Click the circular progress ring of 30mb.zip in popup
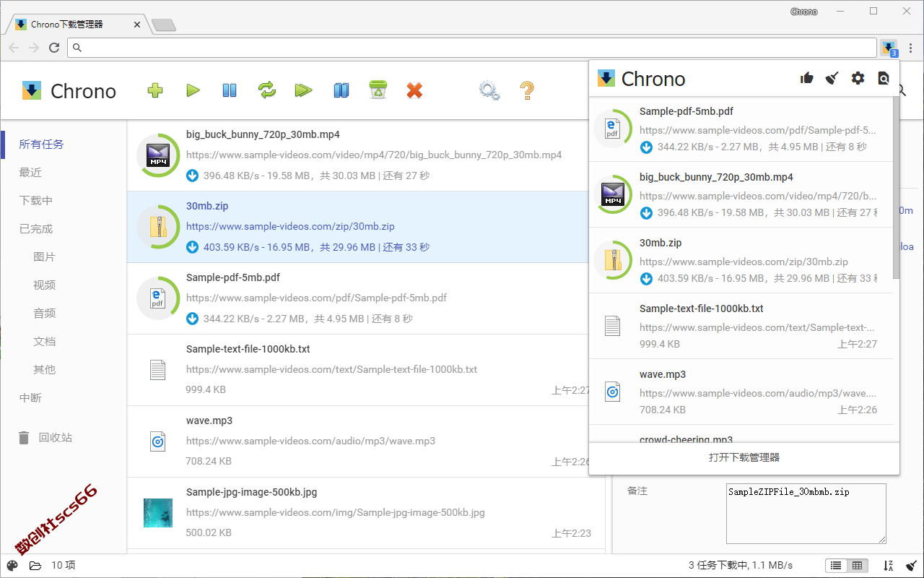This screenshot has width=924, height=578. point(613,261)
